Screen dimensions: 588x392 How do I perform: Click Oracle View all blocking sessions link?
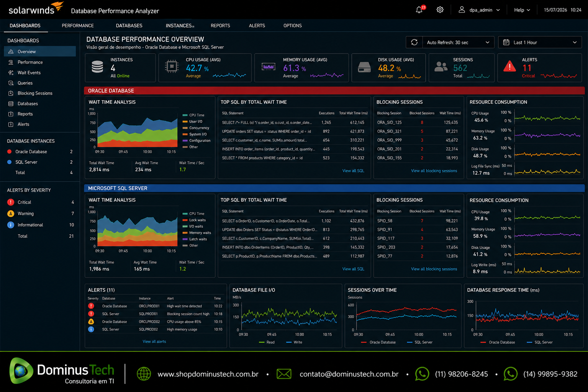[x=434, y=171]
